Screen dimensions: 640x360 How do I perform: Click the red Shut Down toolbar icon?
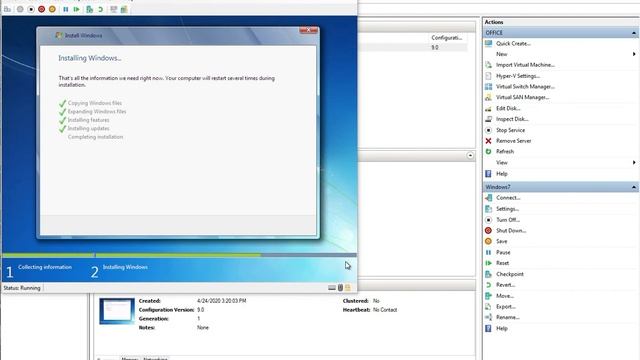pyautogui.click(x=42, y=9)
